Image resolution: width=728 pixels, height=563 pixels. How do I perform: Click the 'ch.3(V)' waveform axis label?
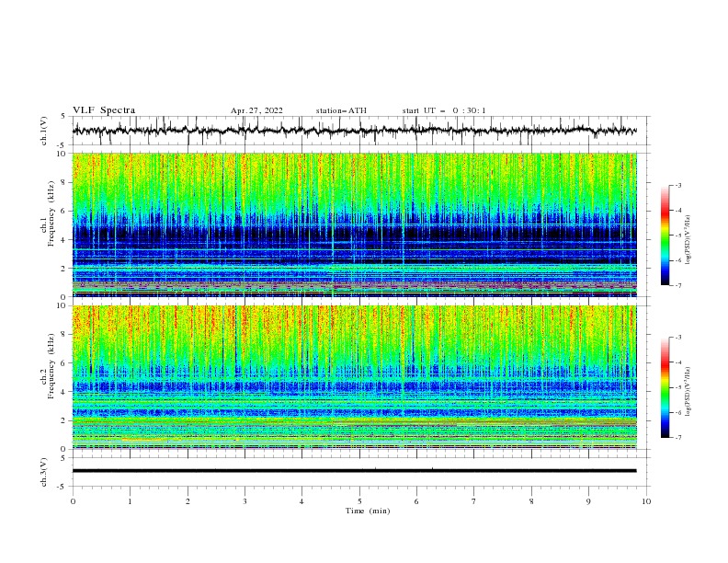click(44, 472)
